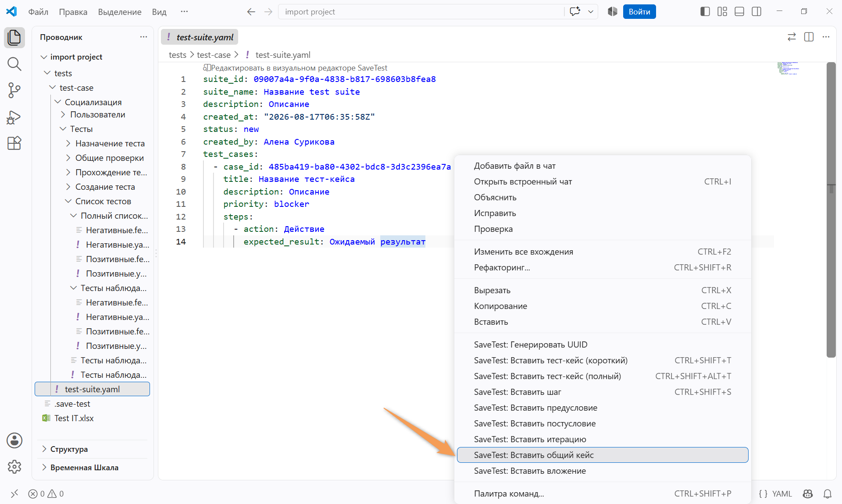Open the Manage gear icon

point(14,467)
